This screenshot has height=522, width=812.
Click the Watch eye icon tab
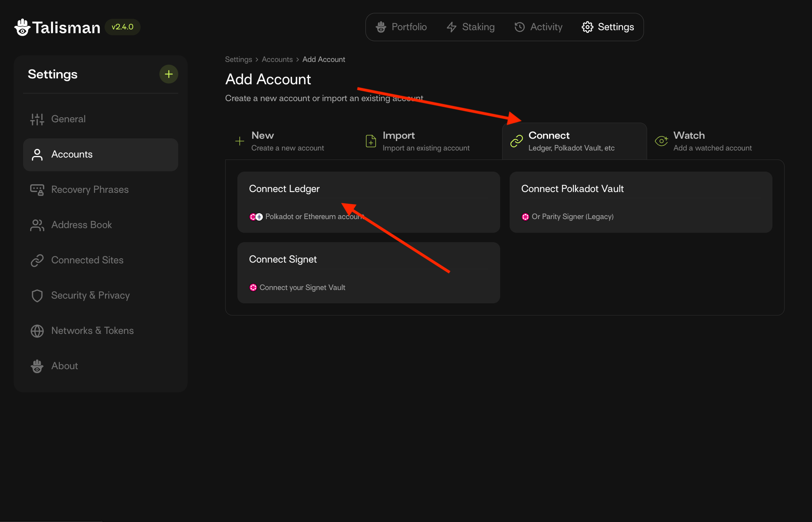tap(661, 141)
